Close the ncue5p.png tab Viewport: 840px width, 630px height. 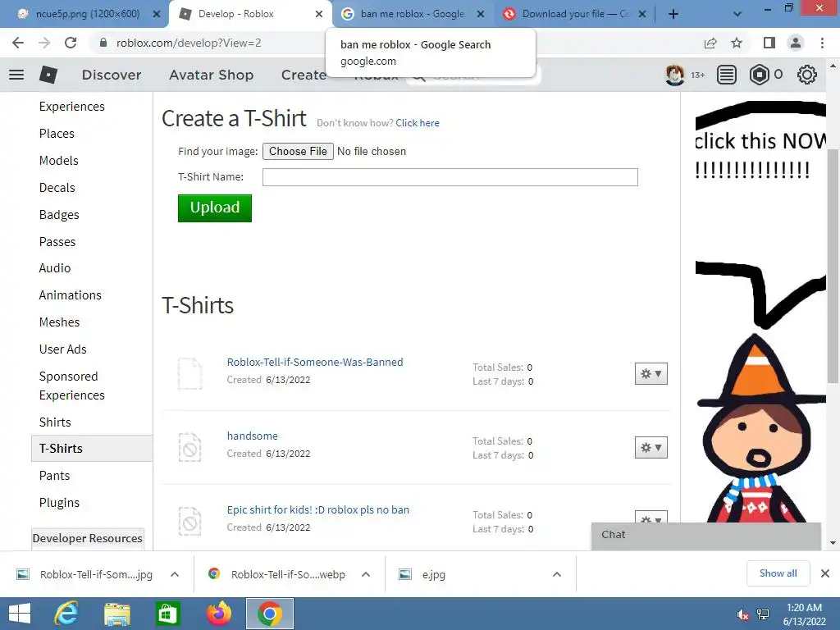pos(157,14)
